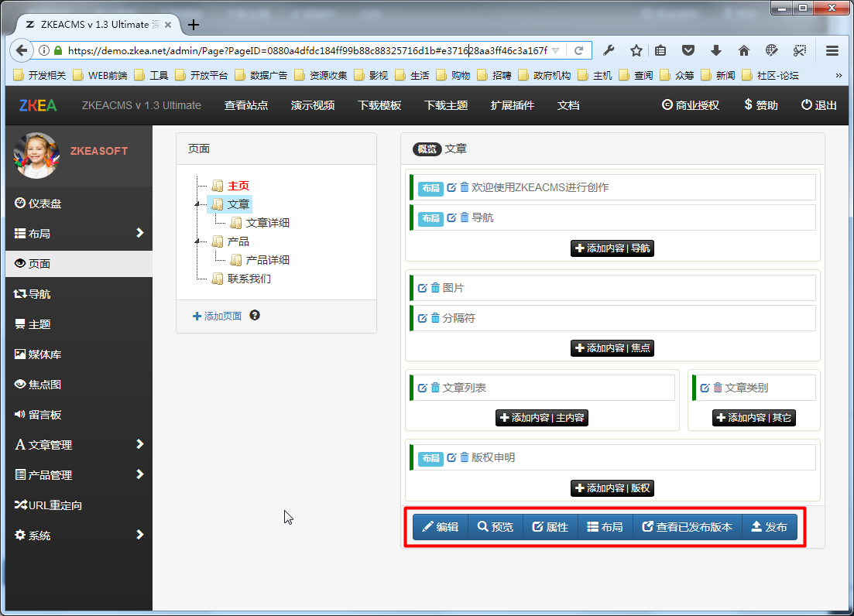Delete the 文章类别 widget
Viewport: 854px width, 616px height.
pos(718,388)
